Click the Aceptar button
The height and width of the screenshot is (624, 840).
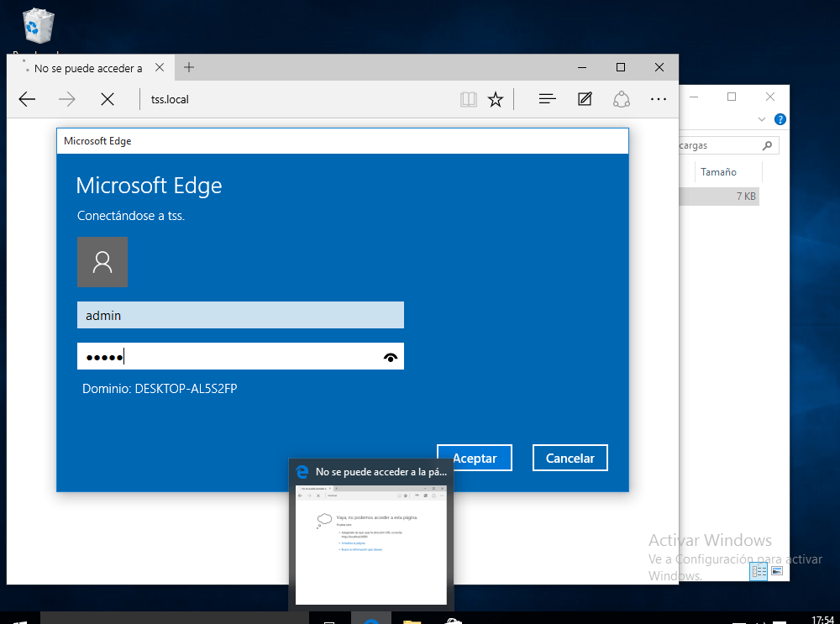[475, 458]
